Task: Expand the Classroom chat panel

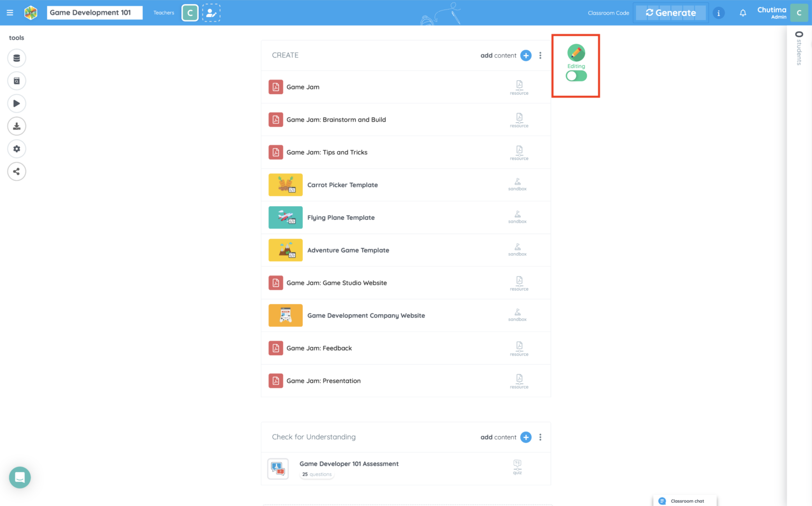Action: pyautogui.click(x=685, y=501)
